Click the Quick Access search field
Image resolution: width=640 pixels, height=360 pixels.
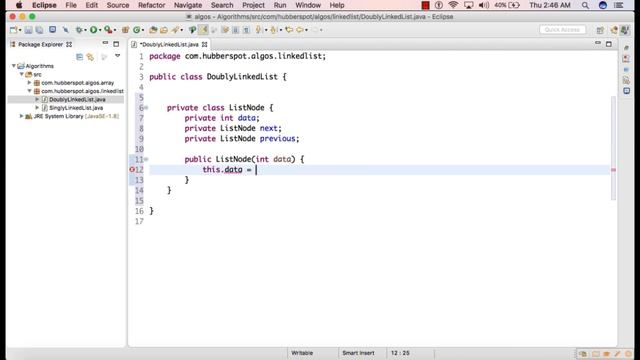562,30
